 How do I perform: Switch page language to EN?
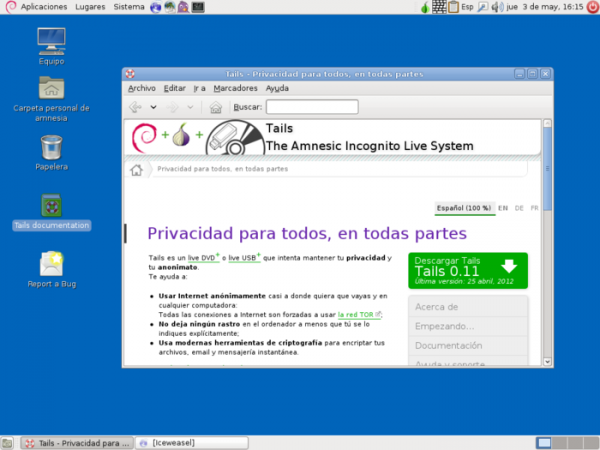point(504,208)
